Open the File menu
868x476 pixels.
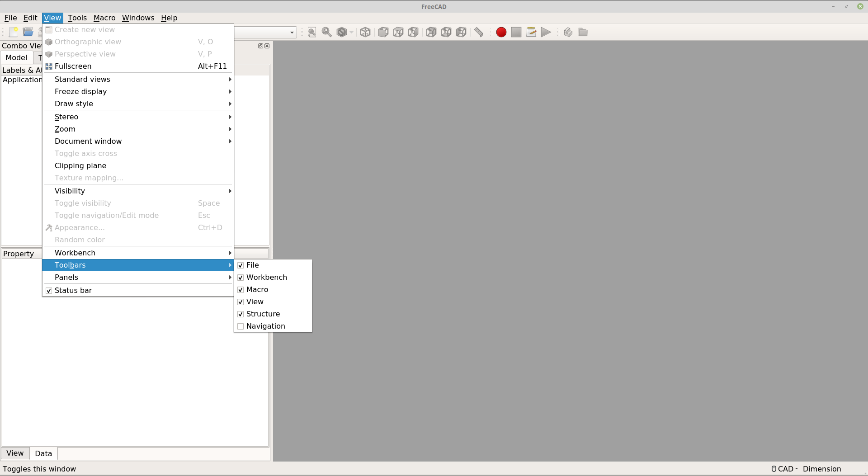click(x=10, y=18)
